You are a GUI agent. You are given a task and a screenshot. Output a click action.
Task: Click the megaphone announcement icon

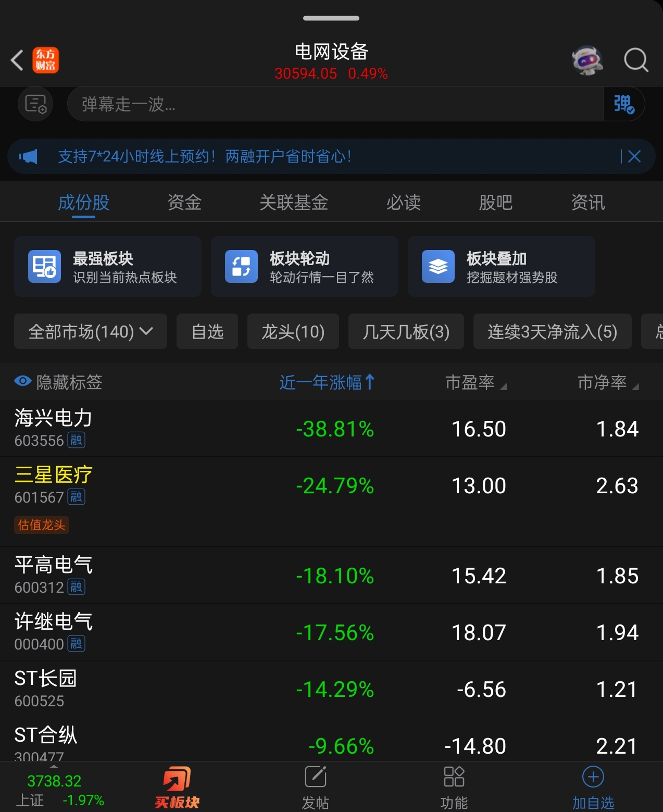coord(29,156)
